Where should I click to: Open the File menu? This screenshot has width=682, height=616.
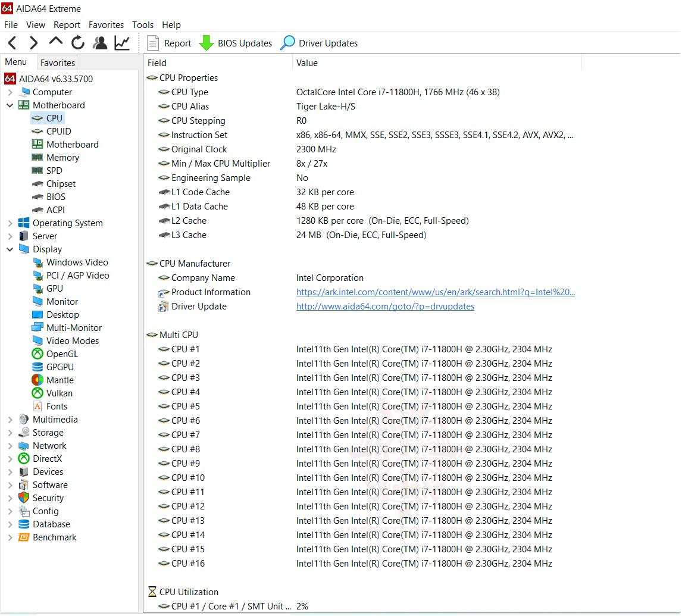[11, 25]
